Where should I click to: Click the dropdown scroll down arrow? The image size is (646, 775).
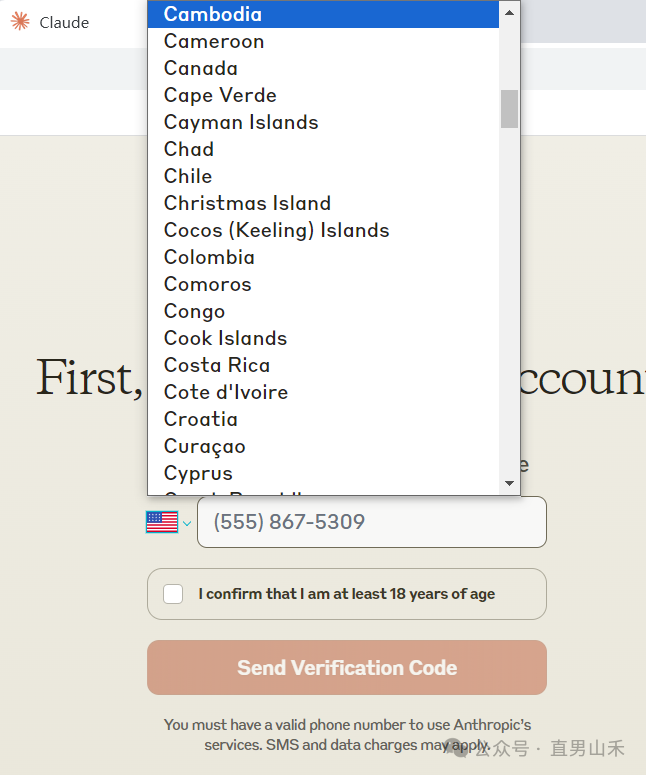(510, 483)
